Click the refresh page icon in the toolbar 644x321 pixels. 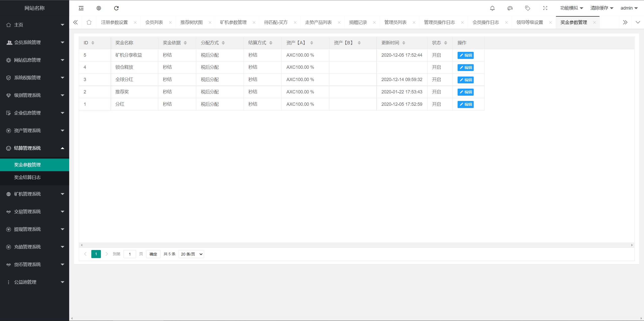[x=116, y=8]
